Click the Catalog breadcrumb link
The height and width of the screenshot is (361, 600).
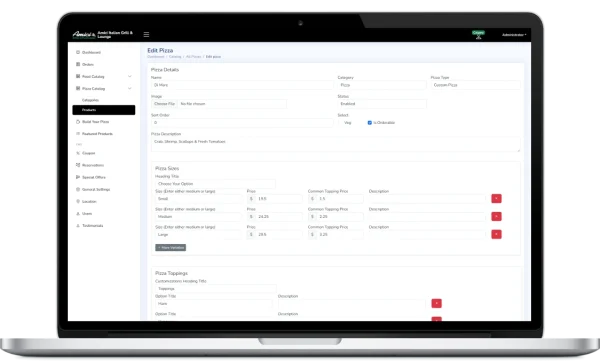(x=175, y=57)
